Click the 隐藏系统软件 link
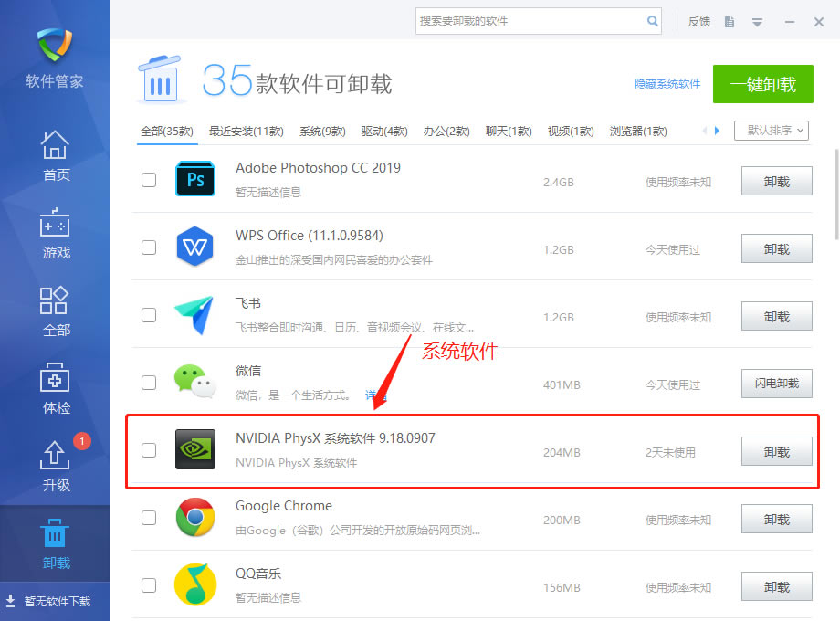 point(667,84)
